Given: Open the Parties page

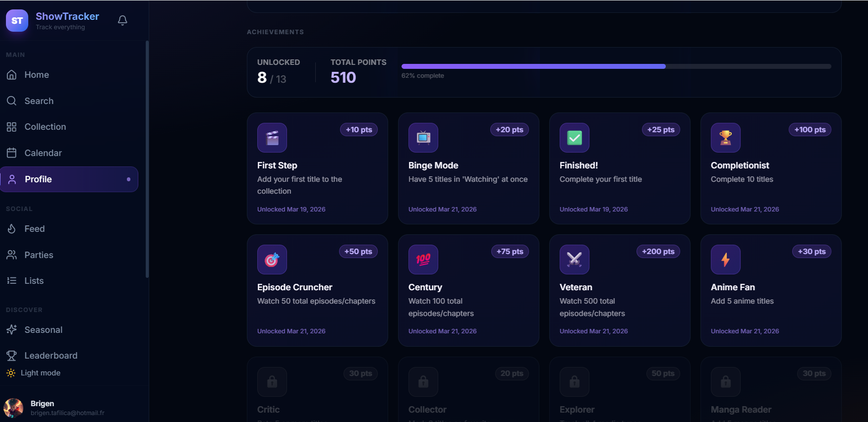Looking at the screenshot, I should coord(69,255).
